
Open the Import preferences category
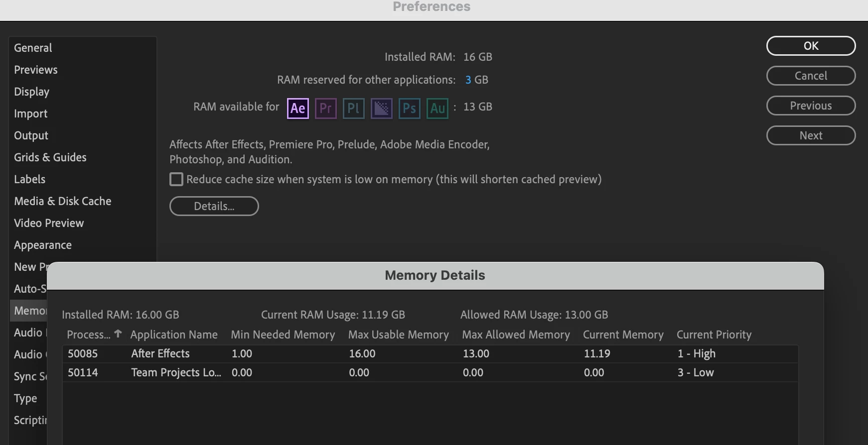pos(31,113)
